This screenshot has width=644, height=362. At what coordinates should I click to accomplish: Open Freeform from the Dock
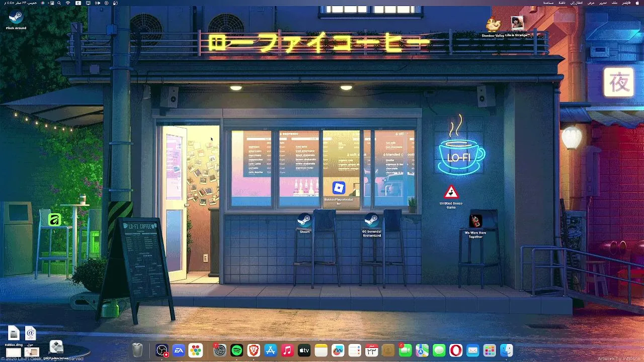point(338,350)
